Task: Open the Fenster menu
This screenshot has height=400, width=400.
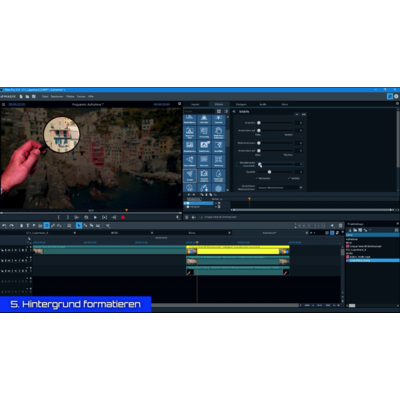Action: tap(81, 96)
